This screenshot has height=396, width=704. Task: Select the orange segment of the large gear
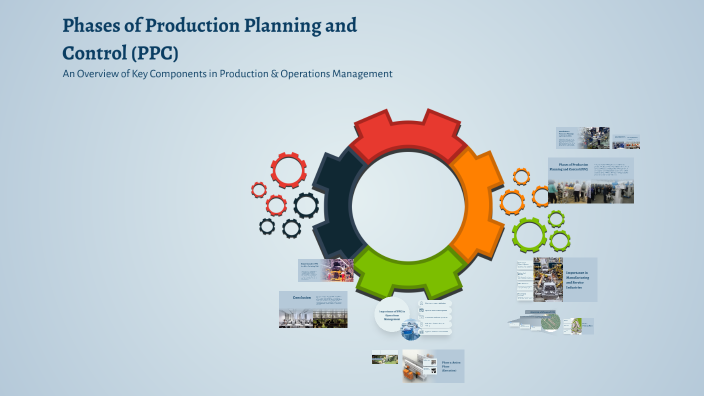(x=478, y=204)
